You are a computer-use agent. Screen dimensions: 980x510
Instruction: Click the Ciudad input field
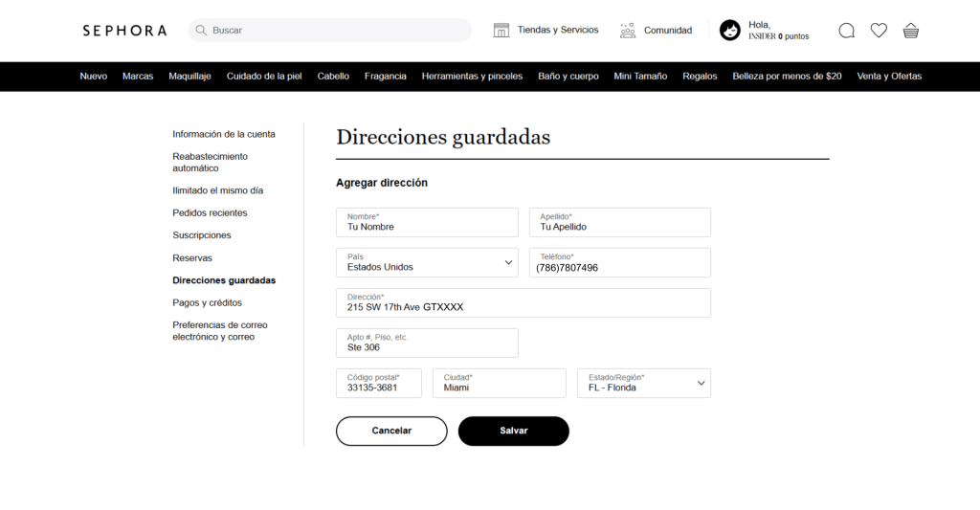(499, 383)
